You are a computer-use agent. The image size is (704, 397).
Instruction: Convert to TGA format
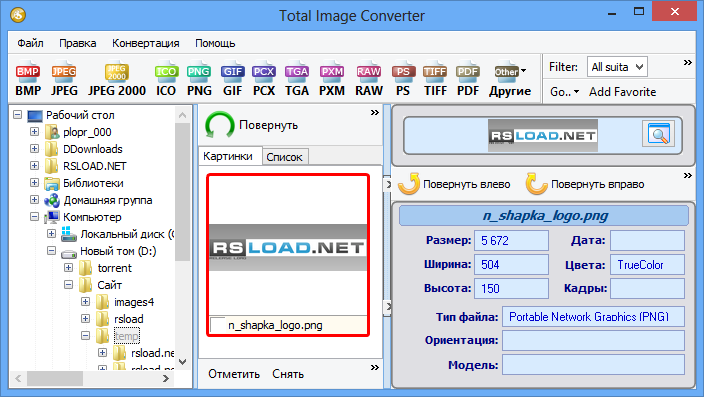(x=297, y=80)
